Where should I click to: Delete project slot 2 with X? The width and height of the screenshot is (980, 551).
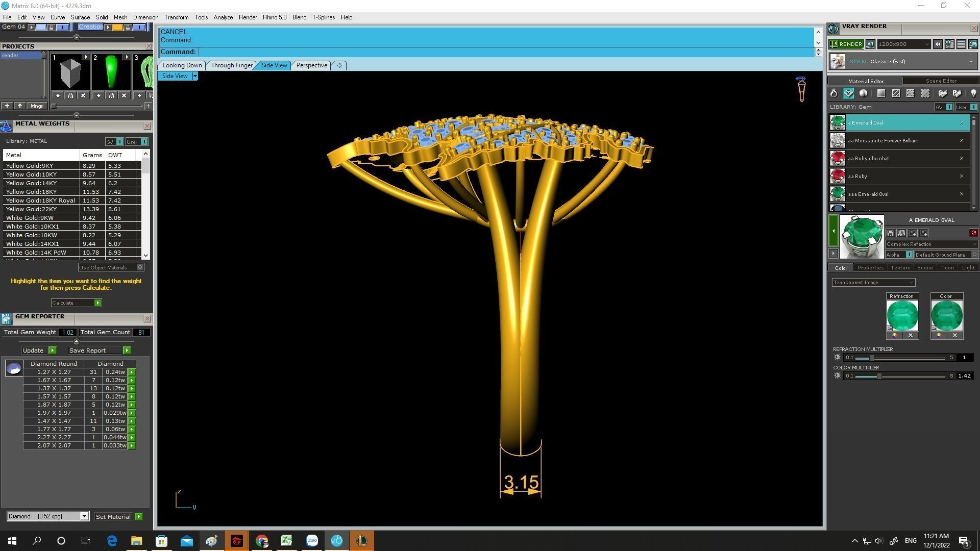coord(124,95)
